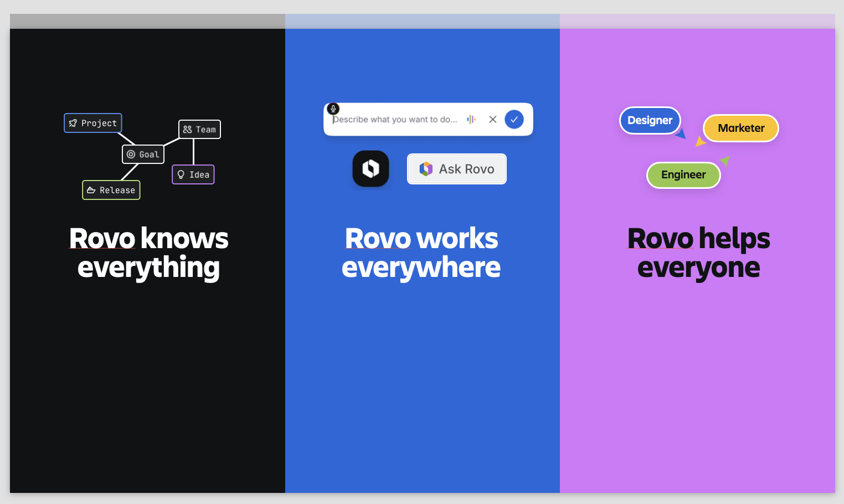Click the ship icon on the Release node
The height and width of the screenshot is (504, 844).
click(x=91, y=190)
